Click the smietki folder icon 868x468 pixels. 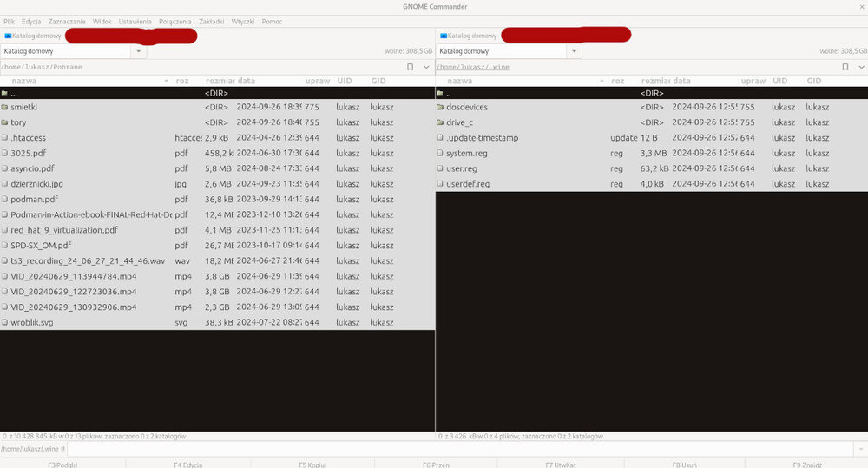(5, 107)
